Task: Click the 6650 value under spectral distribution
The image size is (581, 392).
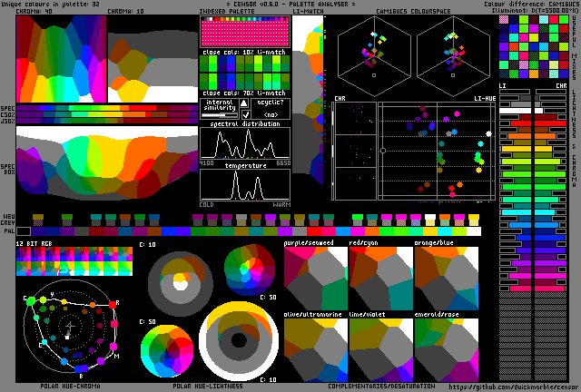Action: [283, 163]
